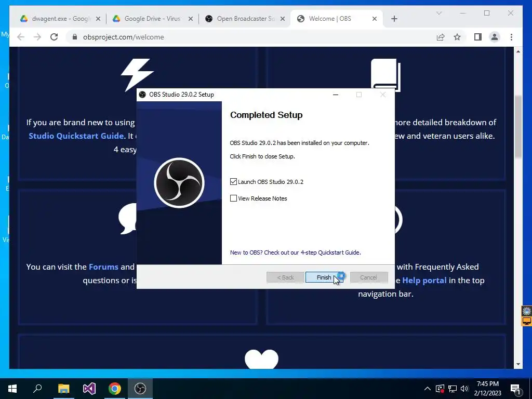The image size is (532, 399).
Task: Open Windows taskbar search
Action: 37,388
